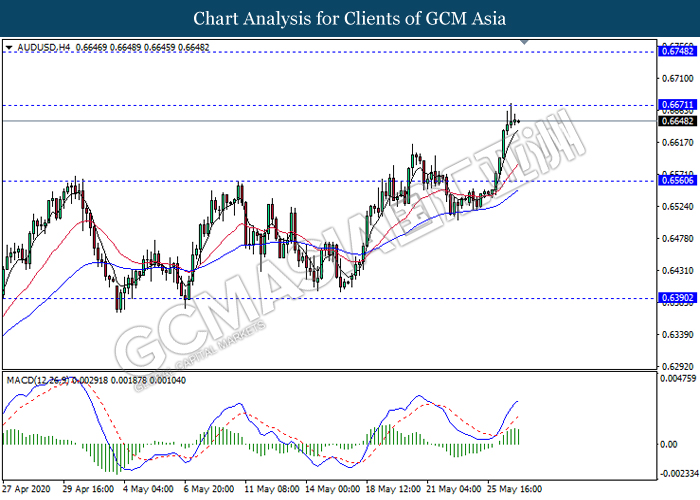Click the 0.64310 price scale value
Image resolution: width=700 pixels, height=500 pixels.
click(x=678, y=271)
